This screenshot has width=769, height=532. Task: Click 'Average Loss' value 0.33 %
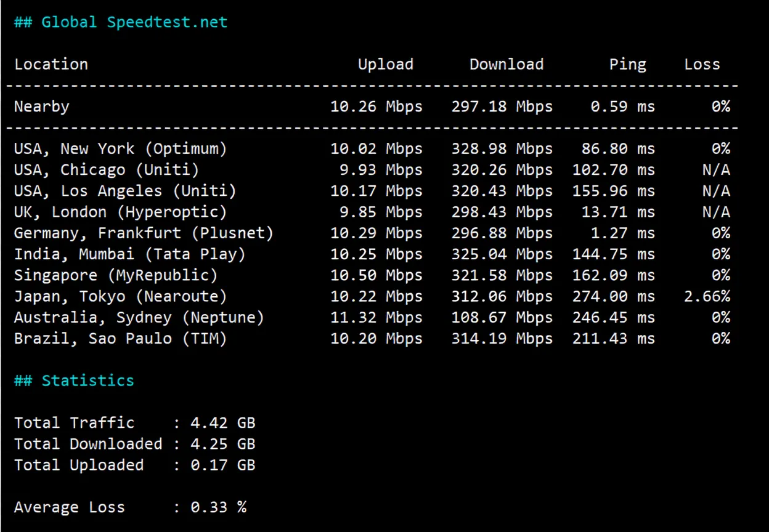218,507
